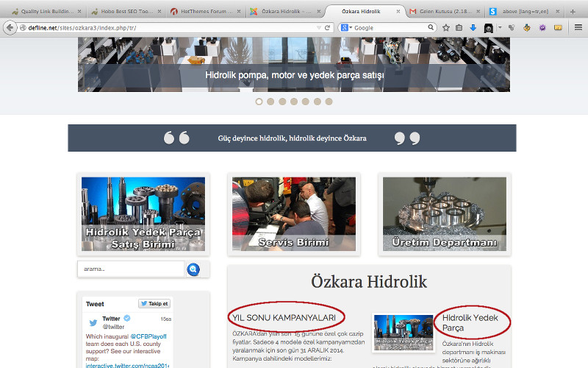Open the downloads arrow icon
The width and height of the screenshot is (588, 368).
point(473,27)
